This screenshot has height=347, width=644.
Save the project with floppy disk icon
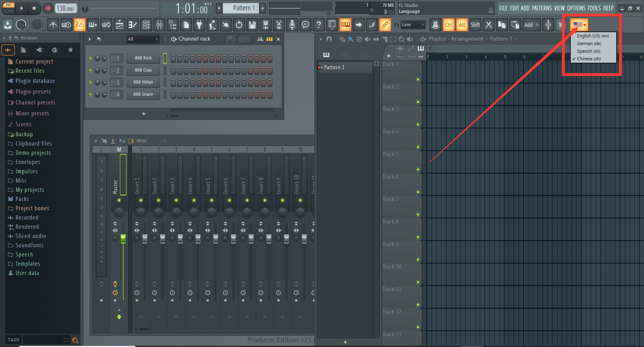pyautogui.click(x=252, y=25)
